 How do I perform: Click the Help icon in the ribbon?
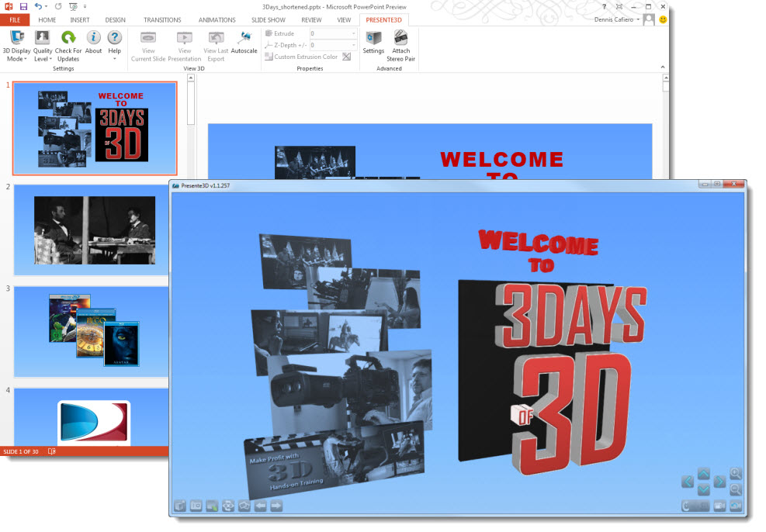pyautogui.click(x=115, y=37)
